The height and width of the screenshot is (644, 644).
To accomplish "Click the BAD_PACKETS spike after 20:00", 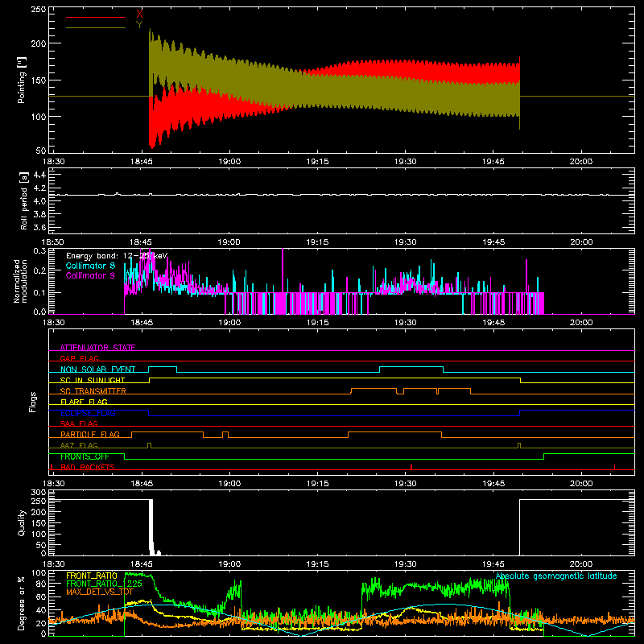I will click(x=614, y=467).
